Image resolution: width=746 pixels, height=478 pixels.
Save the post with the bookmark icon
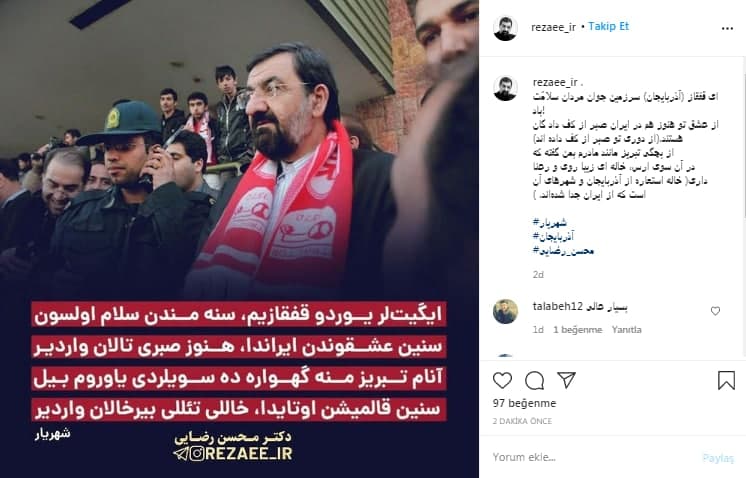(726, 380)
